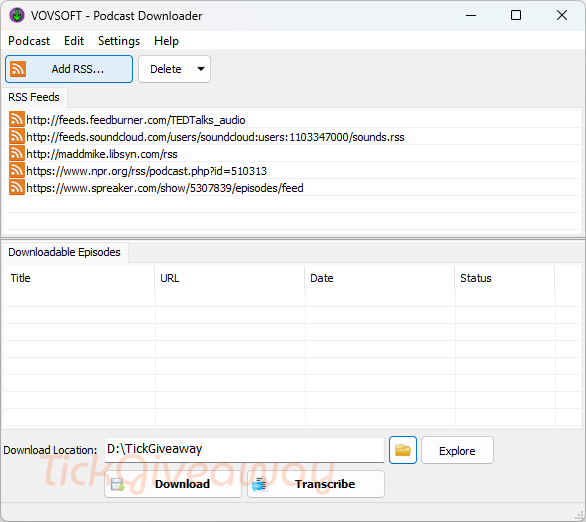Click the Add RSS button
Viewport: 586px width, 522px height.
point(69,69)
